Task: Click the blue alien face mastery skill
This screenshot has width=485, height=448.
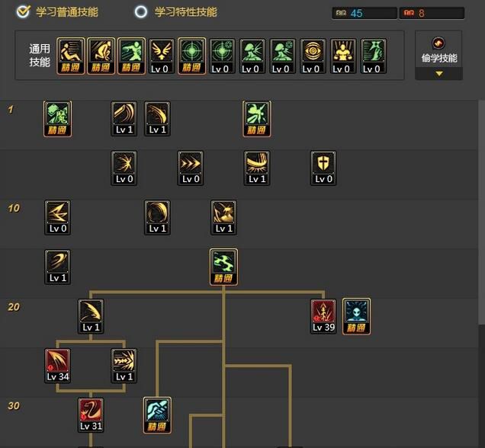Action: [356, 316]
